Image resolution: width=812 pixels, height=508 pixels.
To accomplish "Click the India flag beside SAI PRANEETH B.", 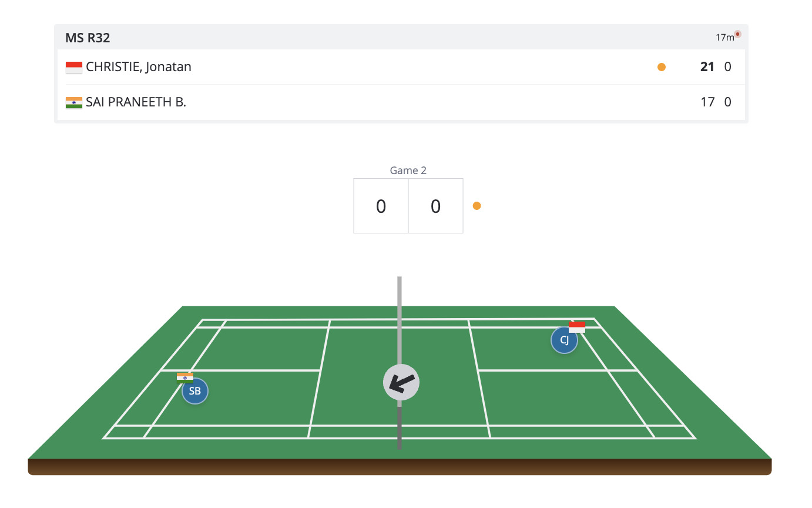I will [x=74, y=102].
